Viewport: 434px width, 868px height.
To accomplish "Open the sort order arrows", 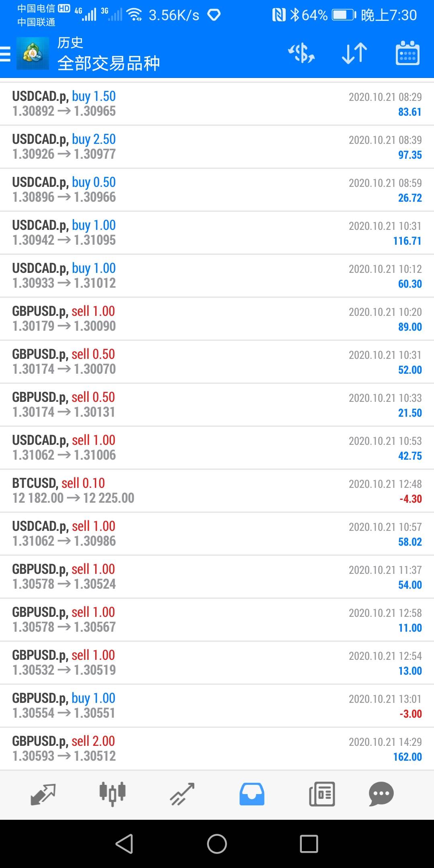I will (x=354, y=53).
